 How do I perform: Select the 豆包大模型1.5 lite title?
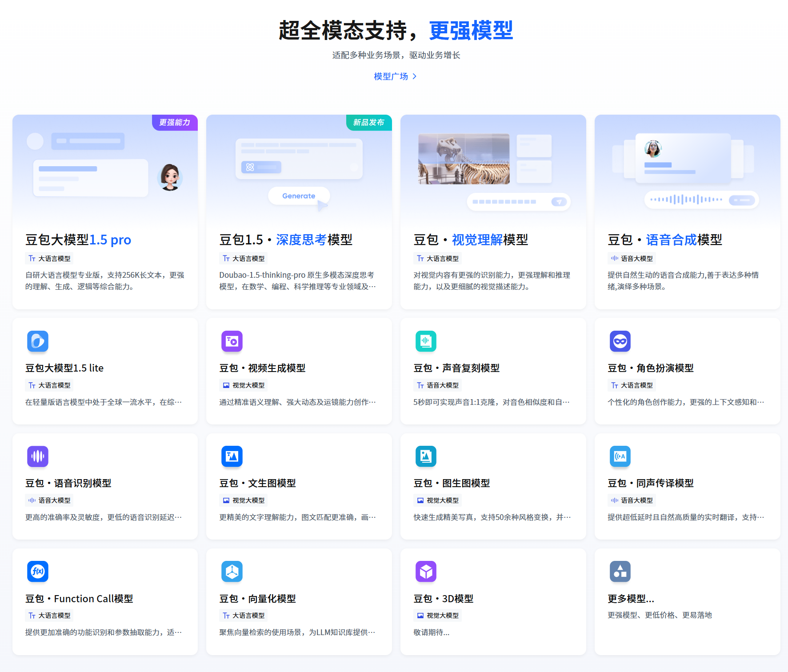point(64,368)
